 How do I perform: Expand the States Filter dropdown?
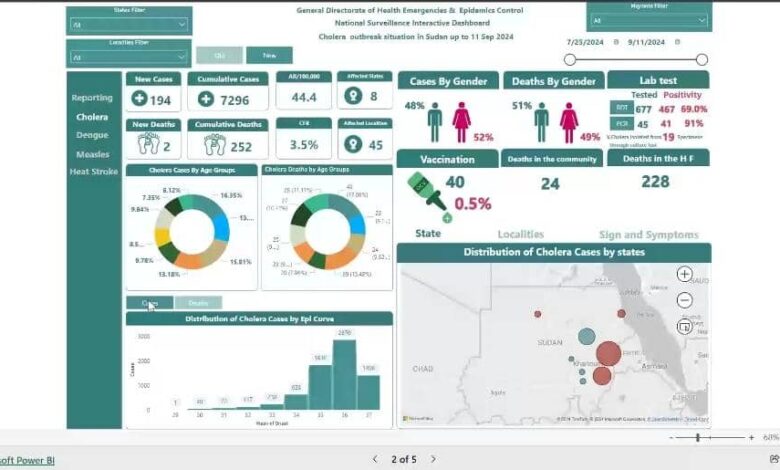[x=181, y=24]
